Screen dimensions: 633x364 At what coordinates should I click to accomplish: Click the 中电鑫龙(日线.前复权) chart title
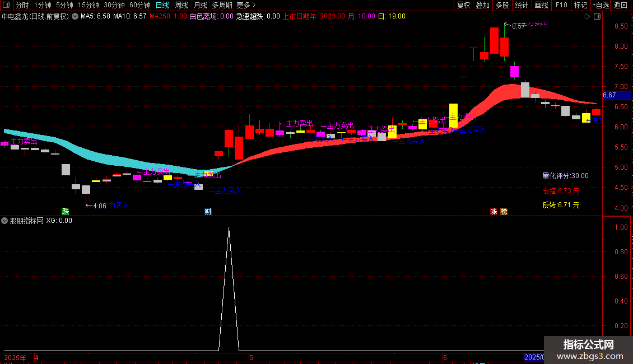pos(35,17)
